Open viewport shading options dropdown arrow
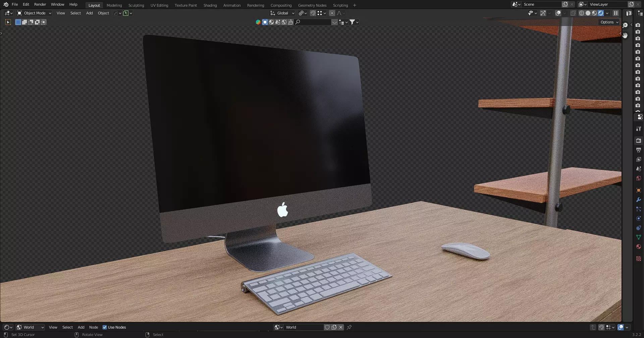This screenshot has width=644, height=338. pos(607,13)
